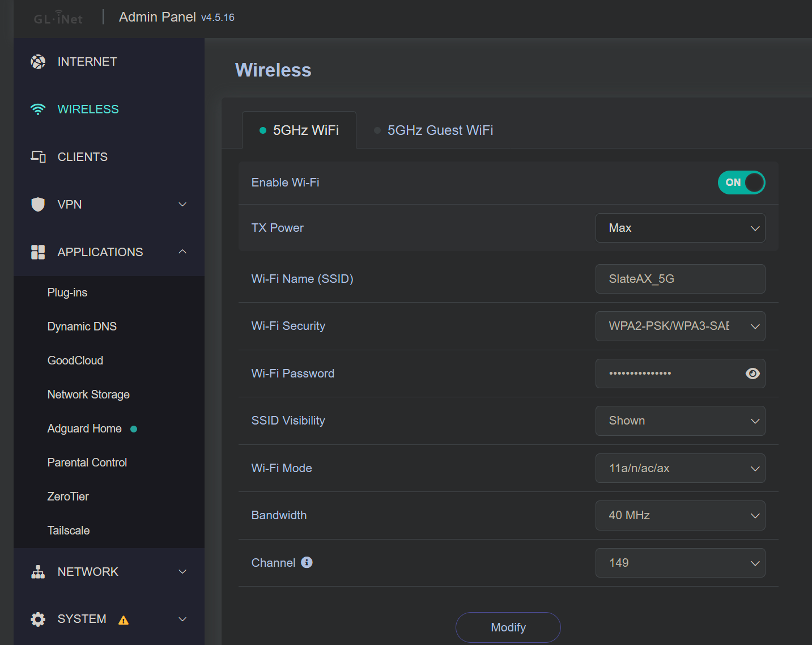Click the VPN shield icon

[x=37, y=204]
